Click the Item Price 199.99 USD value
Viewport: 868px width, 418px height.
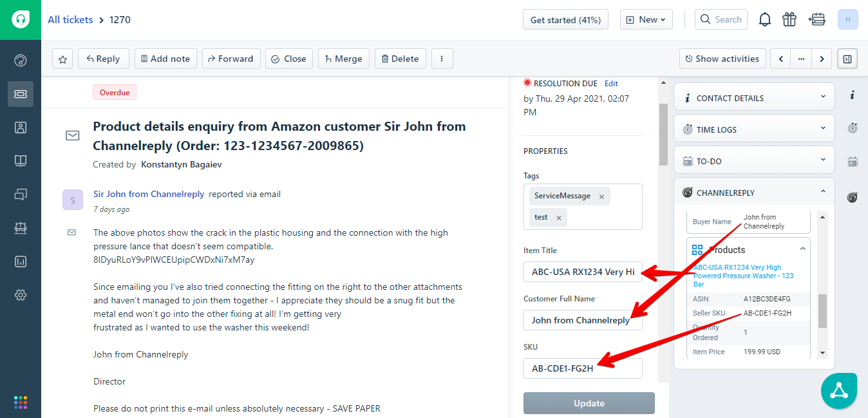(762, 352)
